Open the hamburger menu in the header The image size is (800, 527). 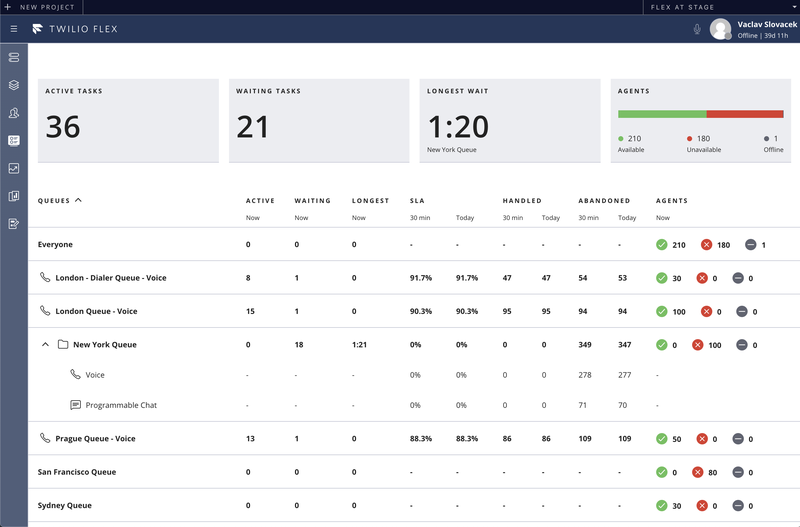pos(14,29)
